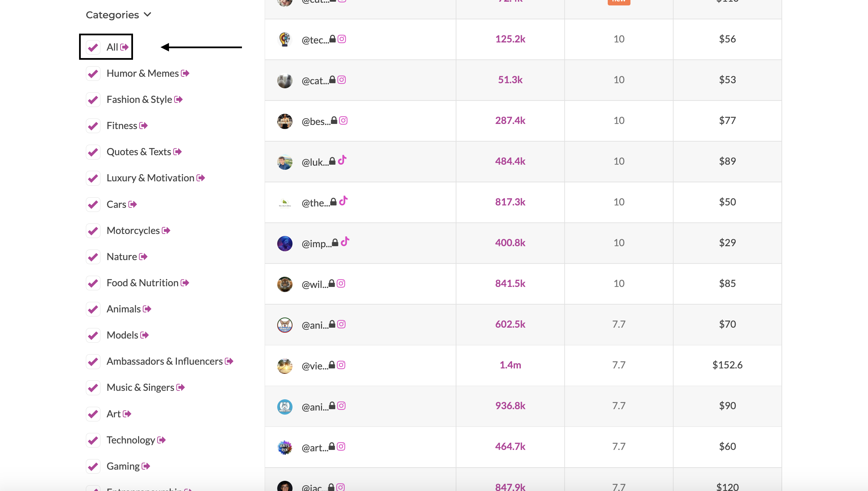Image resolution: width=868 pixels, height=491 pixels.
Task: Open the @wil account profile thumbnail
Action: 285,284
